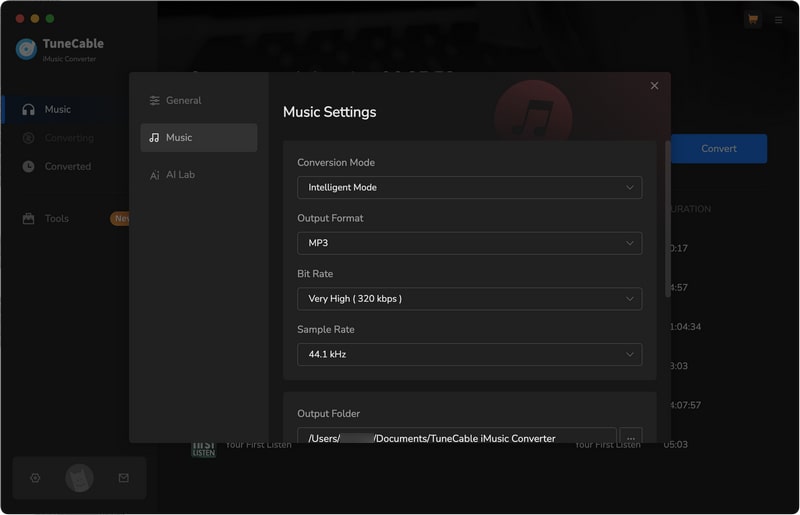Click the AI icon beside AI Lab

154,175
